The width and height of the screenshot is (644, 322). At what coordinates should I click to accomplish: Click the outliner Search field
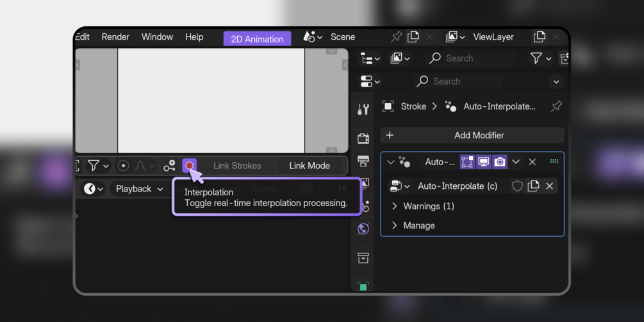[471, 59]
